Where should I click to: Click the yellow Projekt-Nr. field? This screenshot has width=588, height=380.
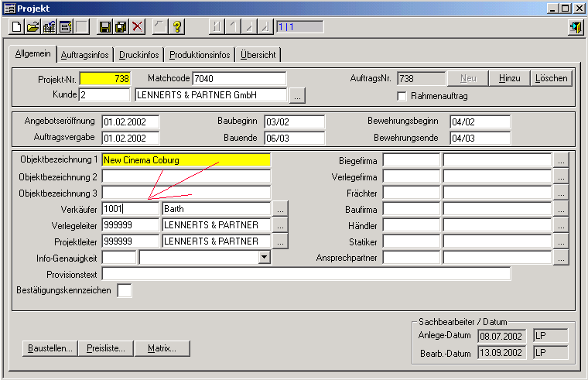[x=105, y=79]
